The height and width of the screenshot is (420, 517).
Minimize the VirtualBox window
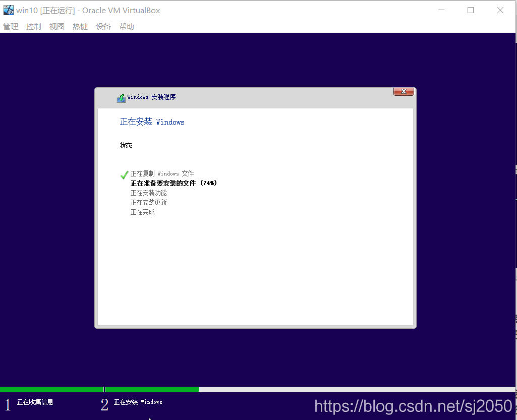(441, 10)
